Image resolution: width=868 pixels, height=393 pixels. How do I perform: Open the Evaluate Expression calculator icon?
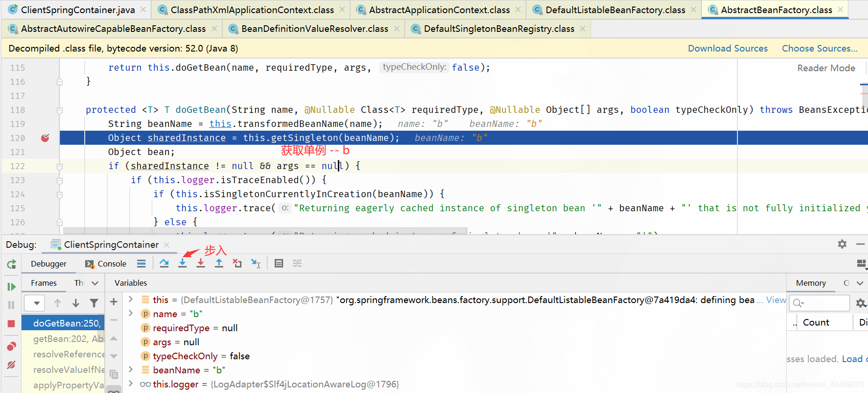[279, 263]
